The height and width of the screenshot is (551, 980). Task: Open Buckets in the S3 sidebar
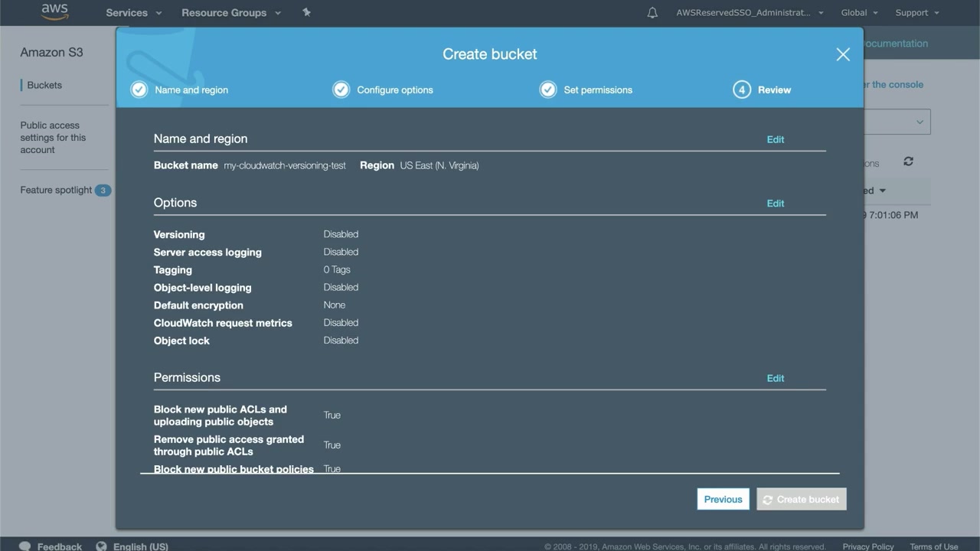click(x=44, y=85)
